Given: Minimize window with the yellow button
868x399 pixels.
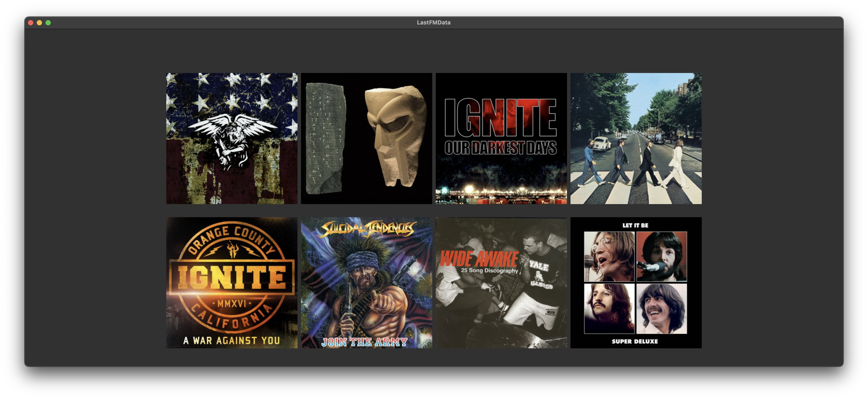Looking at the screenshot, I should point(39,23).
